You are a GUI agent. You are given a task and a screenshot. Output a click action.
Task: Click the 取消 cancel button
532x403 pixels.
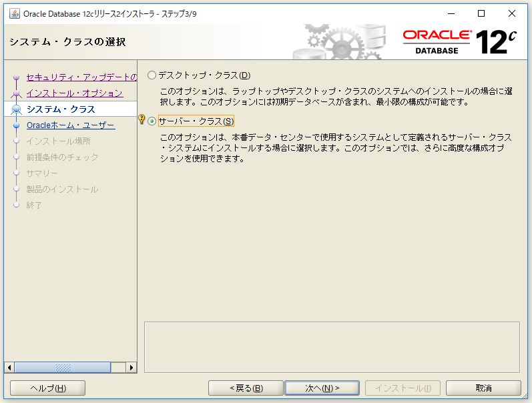(483, 388)
